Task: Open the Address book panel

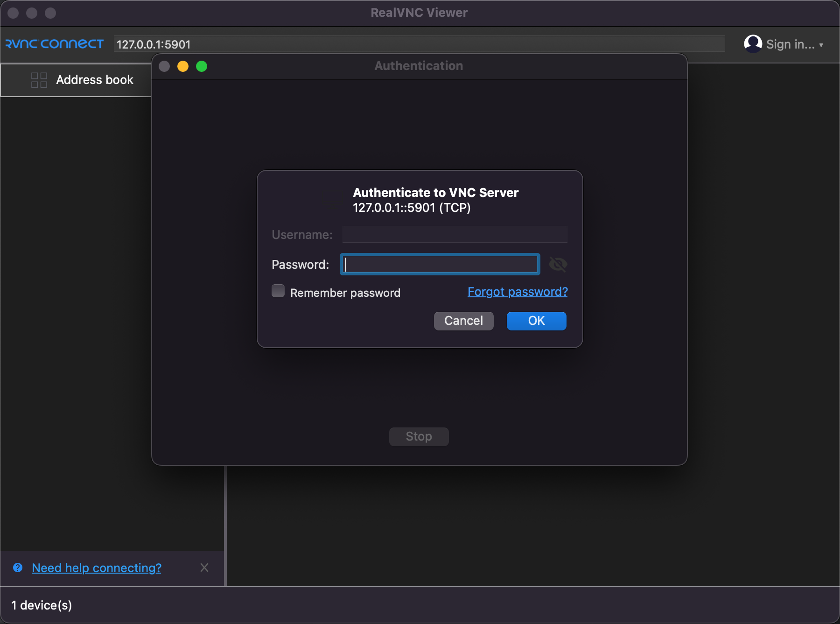Action: pyautogui.click(x=94, y=80)
